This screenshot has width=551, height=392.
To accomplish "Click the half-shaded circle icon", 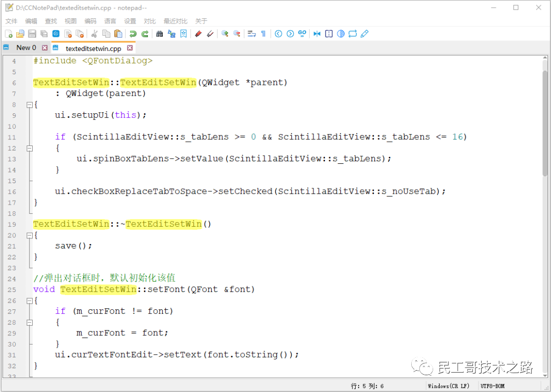I will (x=341, y=34).
